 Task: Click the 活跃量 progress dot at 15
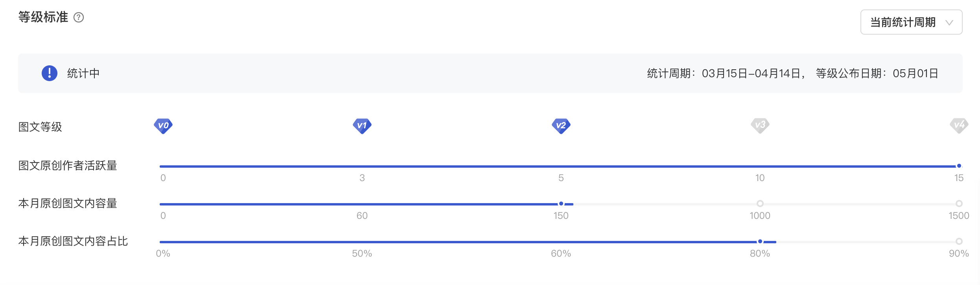coord(959,166)
